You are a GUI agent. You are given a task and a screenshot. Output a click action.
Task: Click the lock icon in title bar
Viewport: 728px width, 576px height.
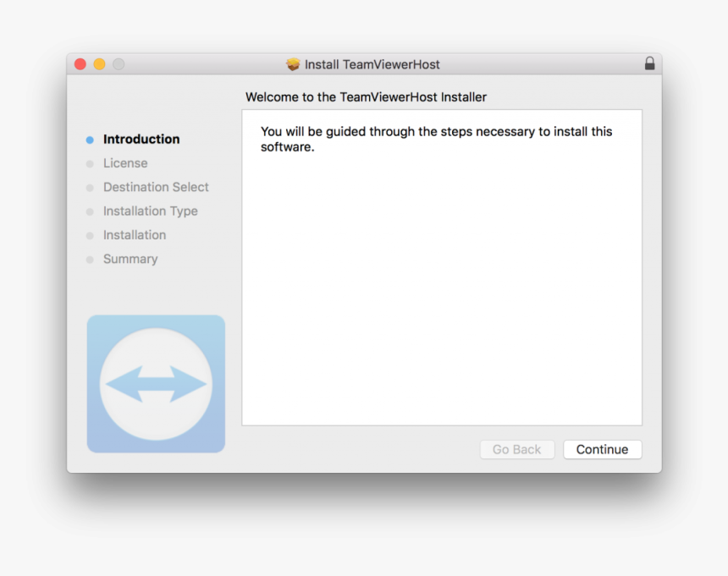pyautogui.click(x=649, y=63)
